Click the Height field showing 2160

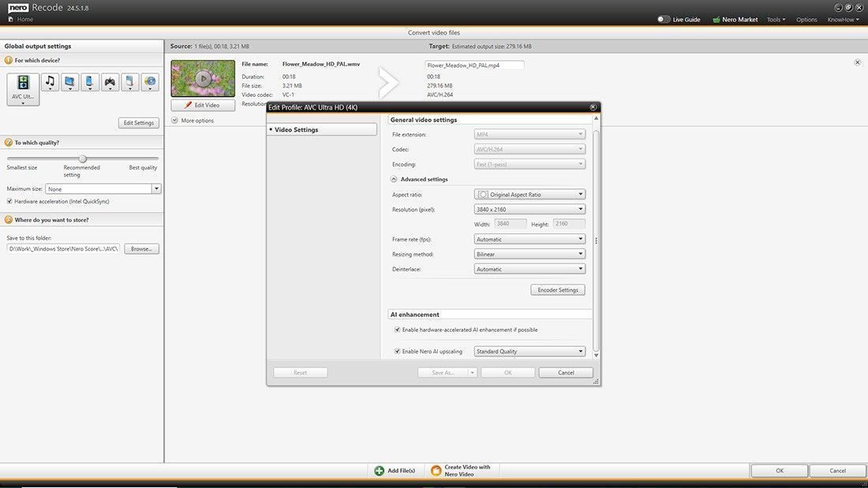568,224
